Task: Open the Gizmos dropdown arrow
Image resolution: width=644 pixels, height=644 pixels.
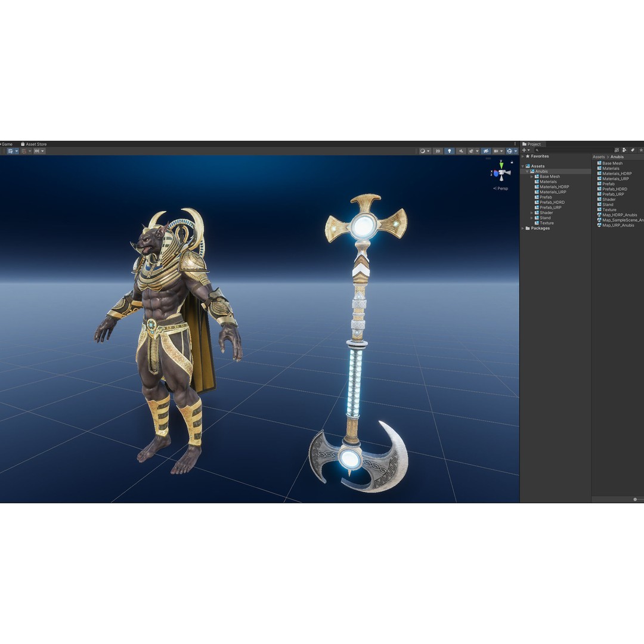Action: coord(515,151)
